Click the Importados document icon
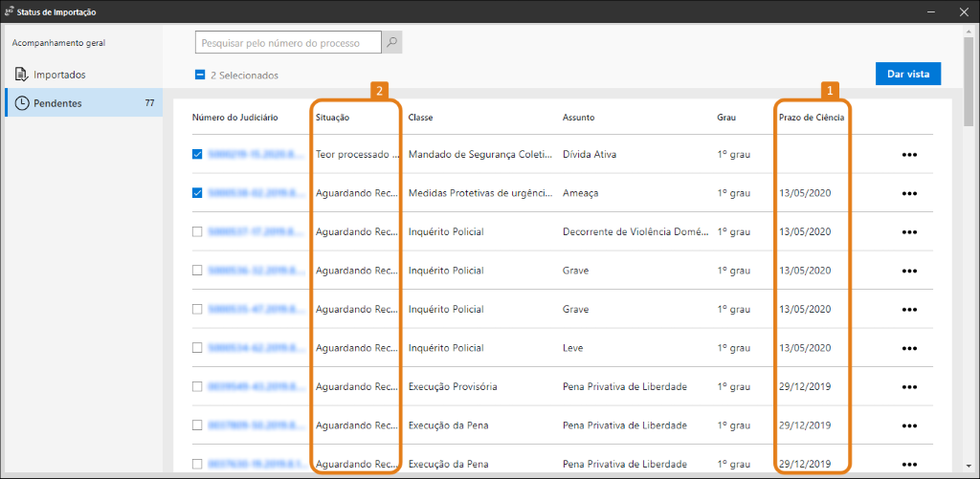 (x=21, y=75)
